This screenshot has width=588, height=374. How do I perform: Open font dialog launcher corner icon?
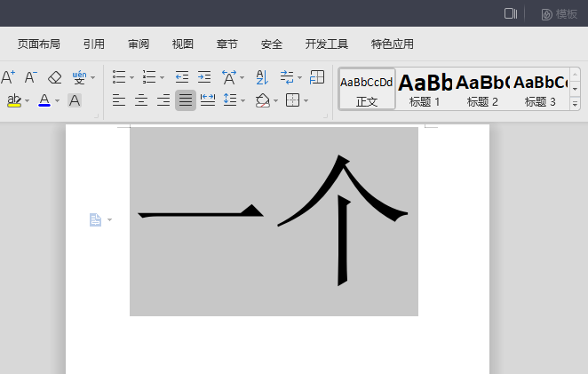click(x=96, y=116)
